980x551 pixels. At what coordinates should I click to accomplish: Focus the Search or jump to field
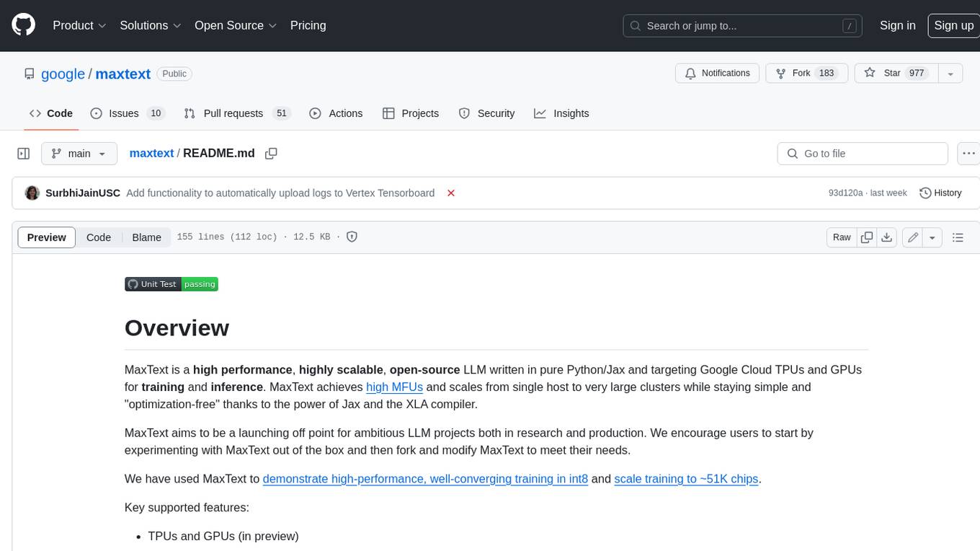click(744, 25)
